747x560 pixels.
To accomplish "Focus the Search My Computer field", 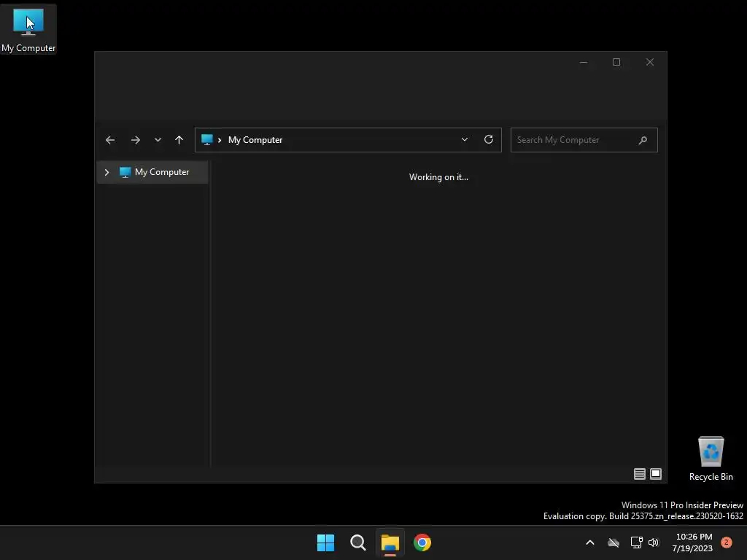I will 584,140.
